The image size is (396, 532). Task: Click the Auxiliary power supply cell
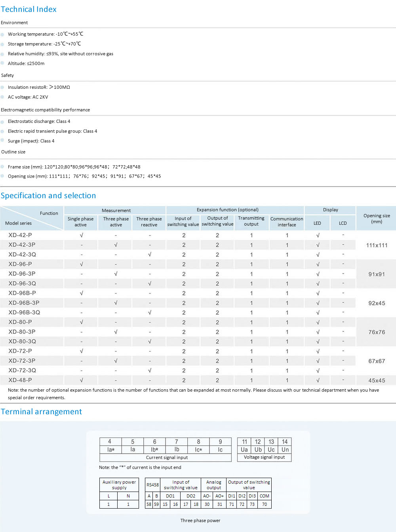pyautogui.click(x=119, y=485)
